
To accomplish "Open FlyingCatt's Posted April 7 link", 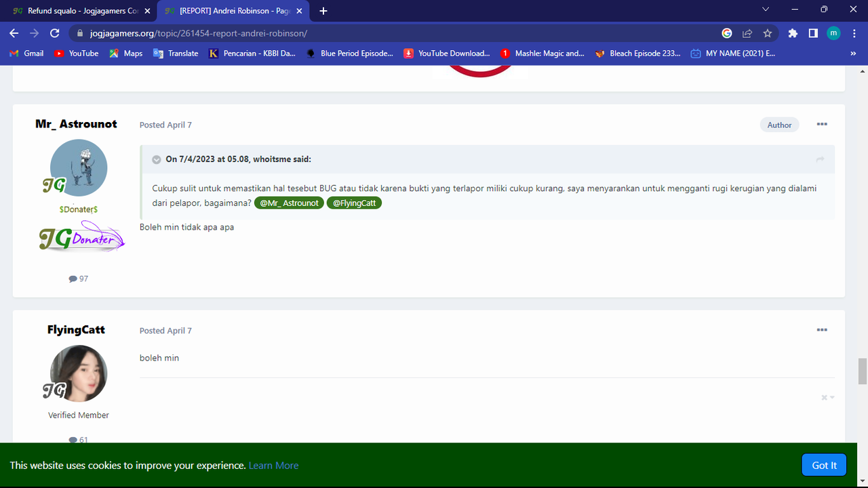I will tap(165, 331).
